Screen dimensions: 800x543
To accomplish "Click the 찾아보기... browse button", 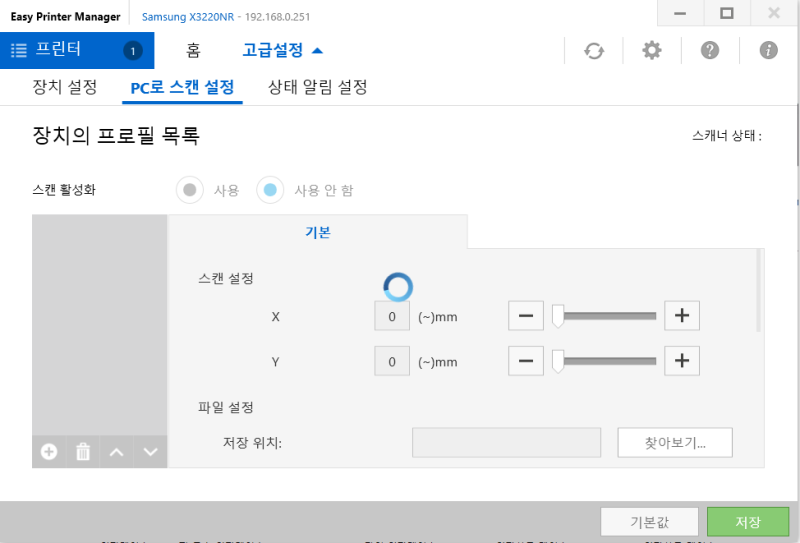I will coord(675,442).
